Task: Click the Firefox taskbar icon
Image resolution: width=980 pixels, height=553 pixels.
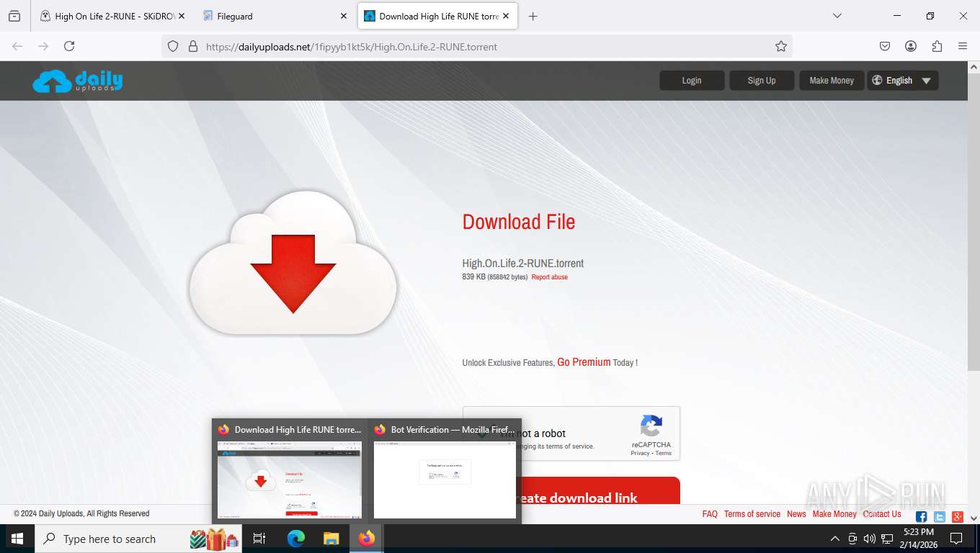Action: point(367,539)
